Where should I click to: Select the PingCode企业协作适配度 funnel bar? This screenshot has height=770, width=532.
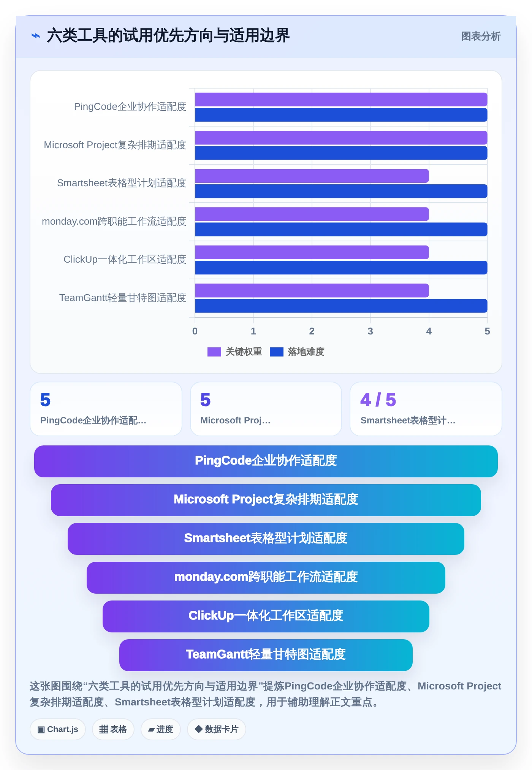[x=266, y=461]
